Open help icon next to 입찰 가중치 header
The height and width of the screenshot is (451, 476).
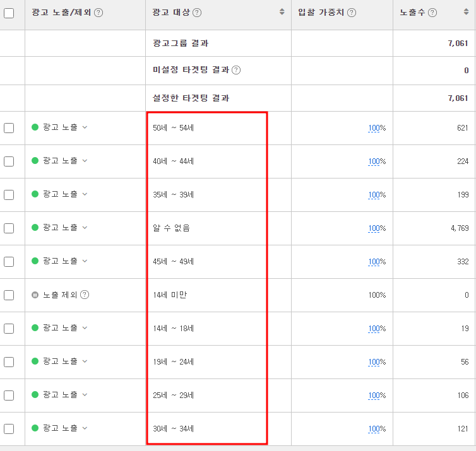pos(352,13)
